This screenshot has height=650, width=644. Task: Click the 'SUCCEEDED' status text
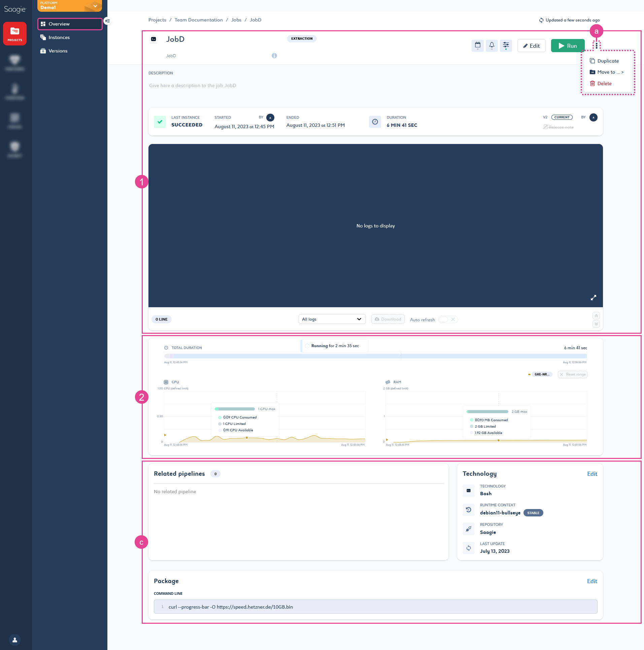point(187,125)
